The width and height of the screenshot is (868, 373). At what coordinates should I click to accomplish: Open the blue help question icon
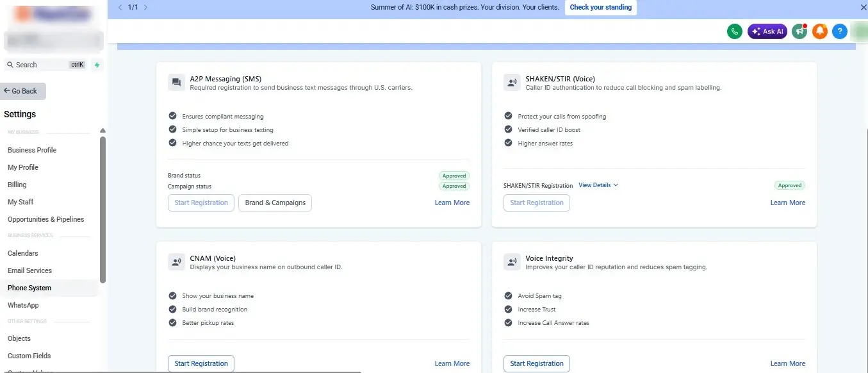(840, 31)
